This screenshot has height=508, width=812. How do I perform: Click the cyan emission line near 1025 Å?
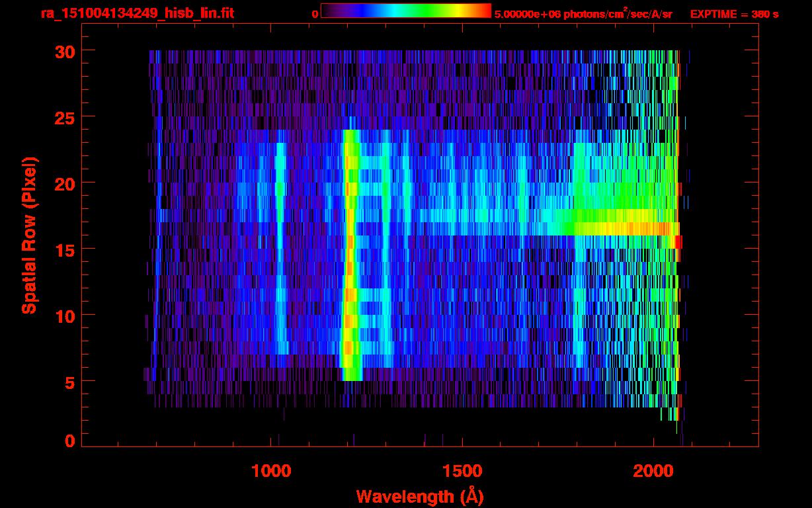(x=280, y=251)
